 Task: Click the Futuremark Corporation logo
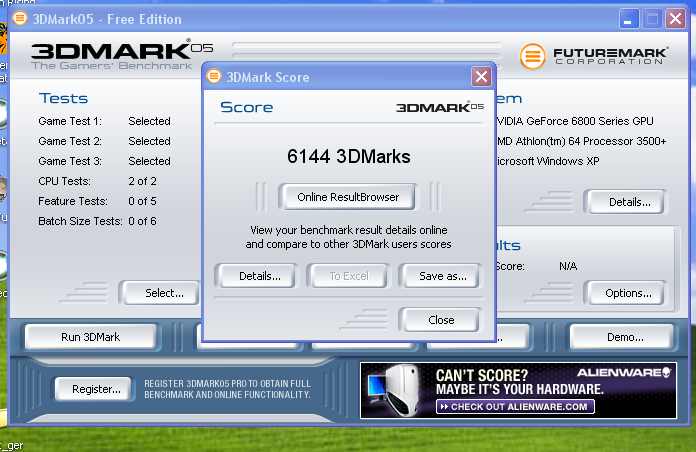click(593, 56)
